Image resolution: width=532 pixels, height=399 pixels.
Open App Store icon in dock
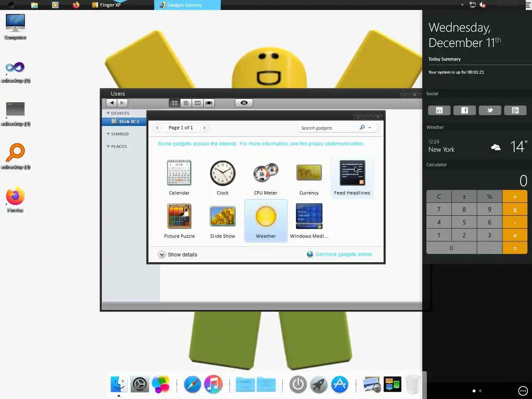pos(340,384)
